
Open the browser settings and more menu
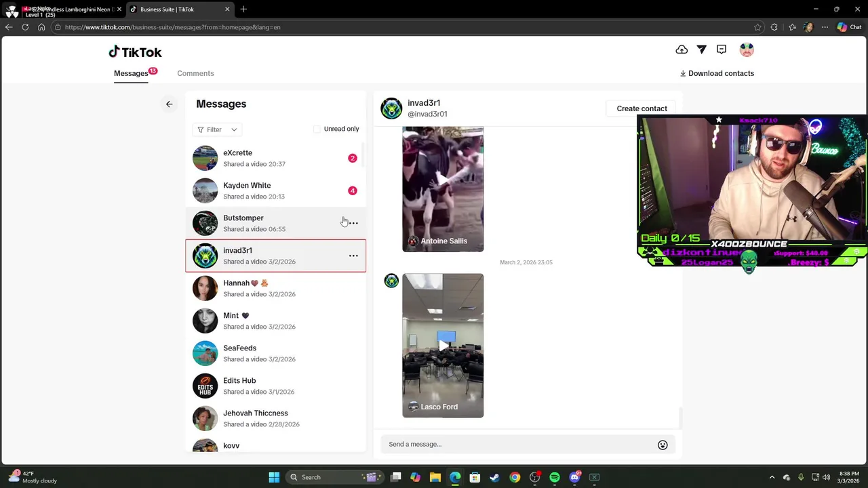[825, 27]
